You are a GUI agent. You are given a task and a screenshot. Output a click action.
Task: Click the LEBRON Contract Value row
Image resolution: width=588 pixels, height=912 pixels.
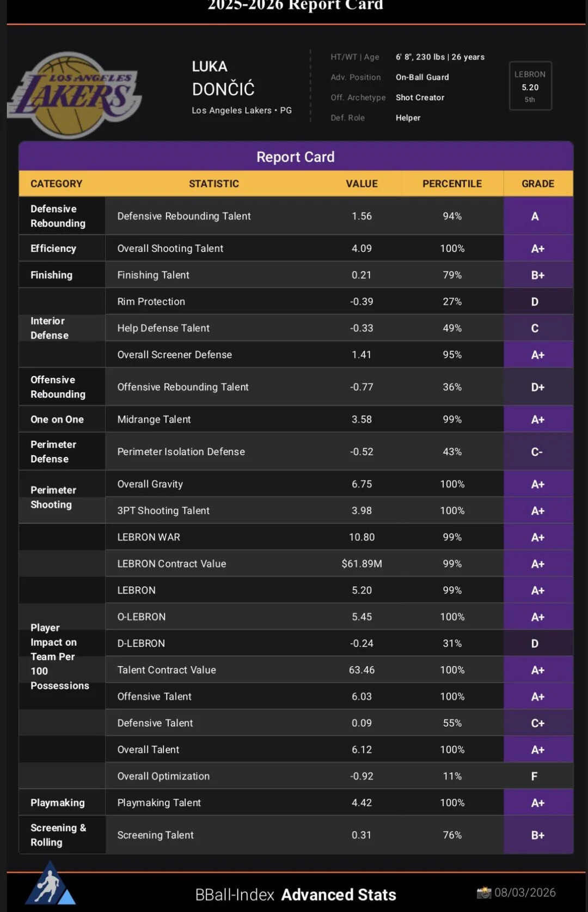pos(296,564)
